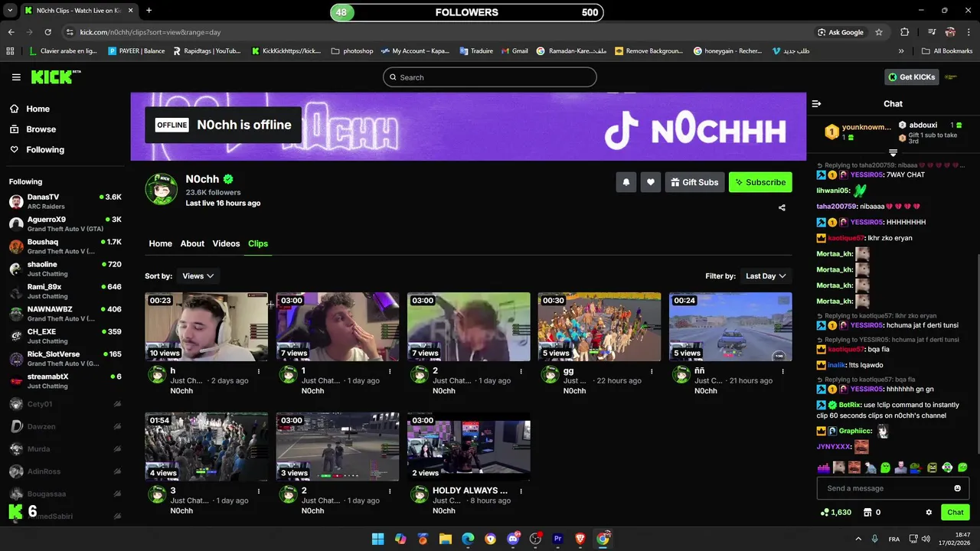This screenshot has width=980, height=551.
Task: Open options menu for clip 'ññ'
Action: click(x=782, y=371)
